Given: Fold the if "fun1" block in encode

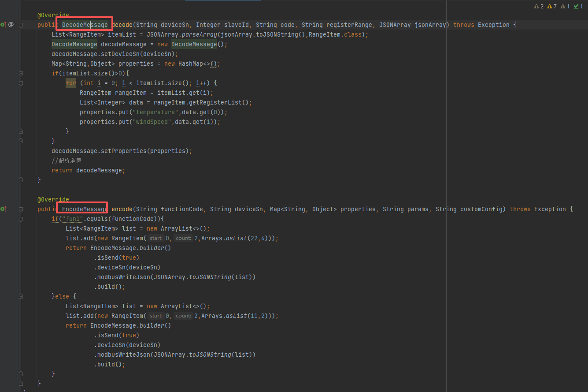Looking at the screenshot, I should pyautogui.click(x=21, y=219).
